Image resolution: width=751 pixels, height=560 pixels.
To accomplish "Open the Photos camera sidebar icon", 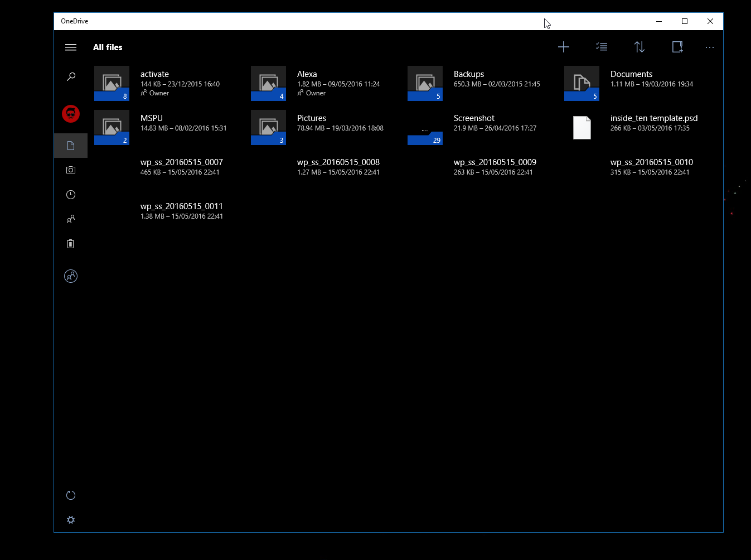I will [x=71, y=170].
